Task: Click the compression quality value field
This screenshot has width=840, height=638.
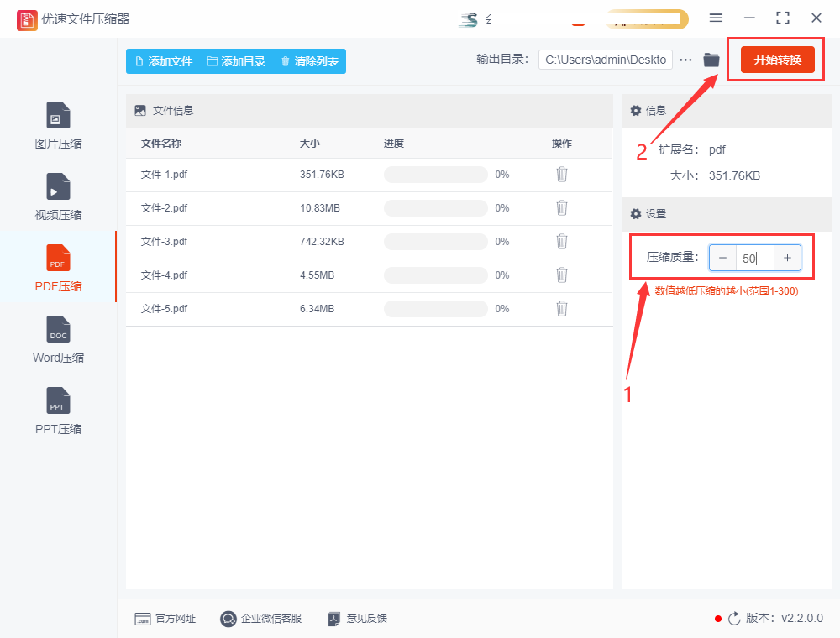Action: (755, 258)
